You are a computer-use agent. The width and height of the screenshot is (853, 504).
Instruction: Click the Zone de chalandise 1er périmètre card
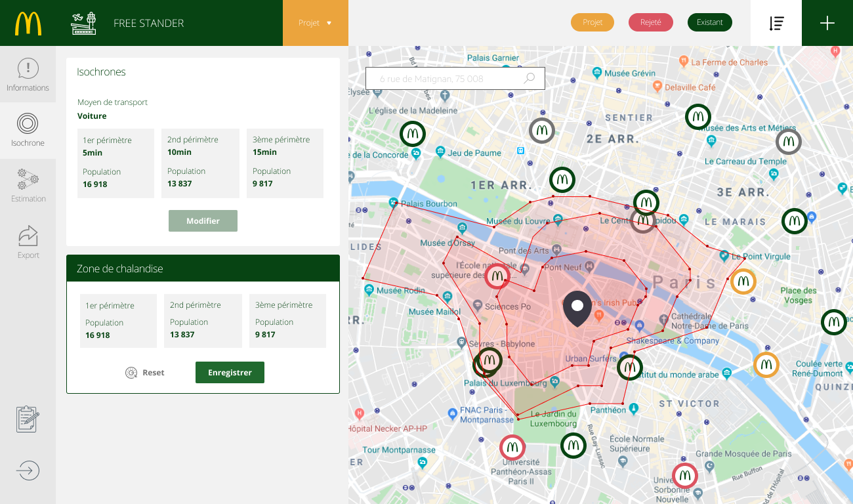pos(118,321)
